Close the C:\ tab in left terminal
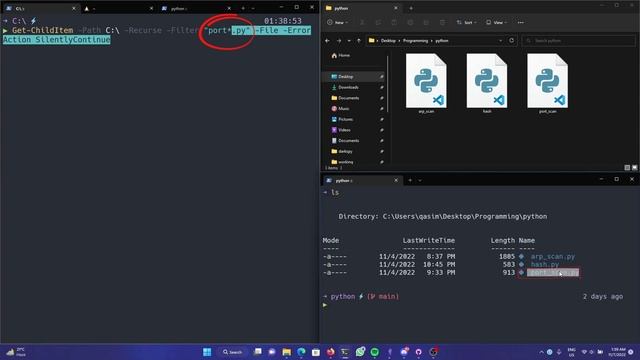The height and width of the screenshot is (360, 640). [x=73, y=8]
